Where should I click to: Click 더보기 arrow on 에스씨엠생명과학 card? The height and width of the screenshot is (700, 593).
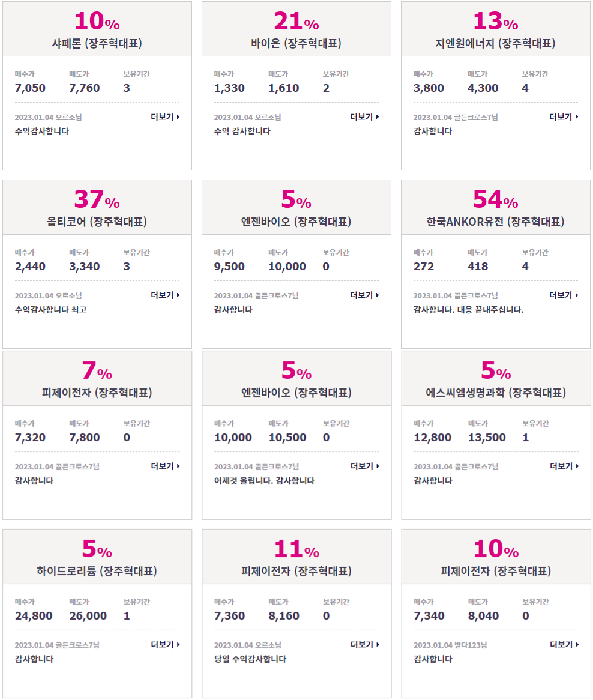pyautogui.click(x=564, y=466)
